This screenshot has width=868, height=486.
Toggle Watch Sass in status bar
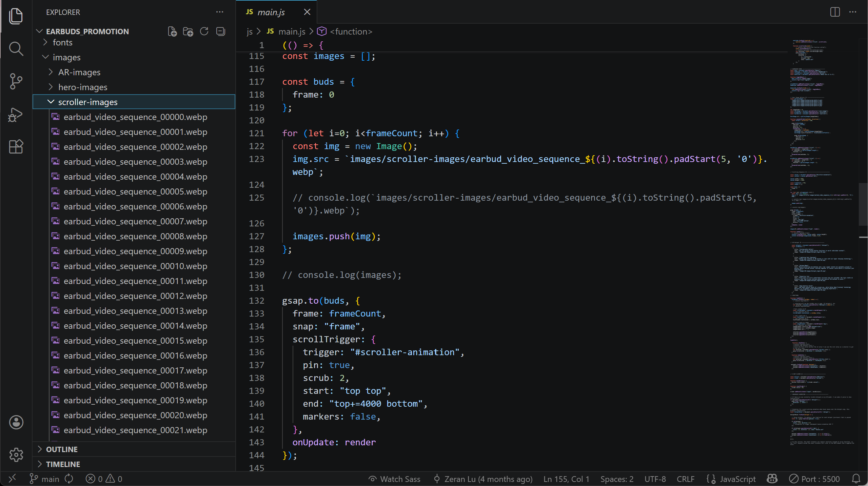[394, 479]
